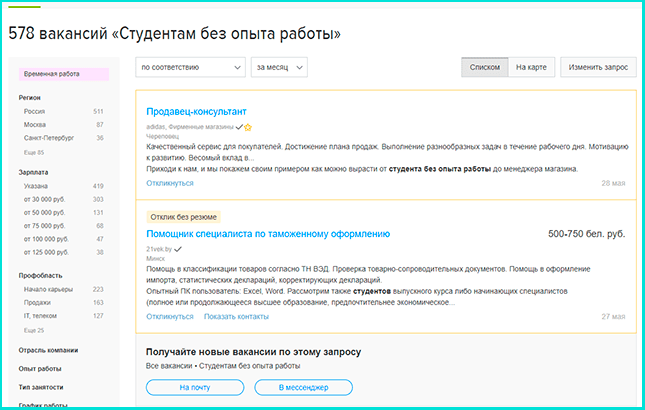Click the '27 мая' posting date
The width and height of the screenshot is (645, 410).
point(613,317)
